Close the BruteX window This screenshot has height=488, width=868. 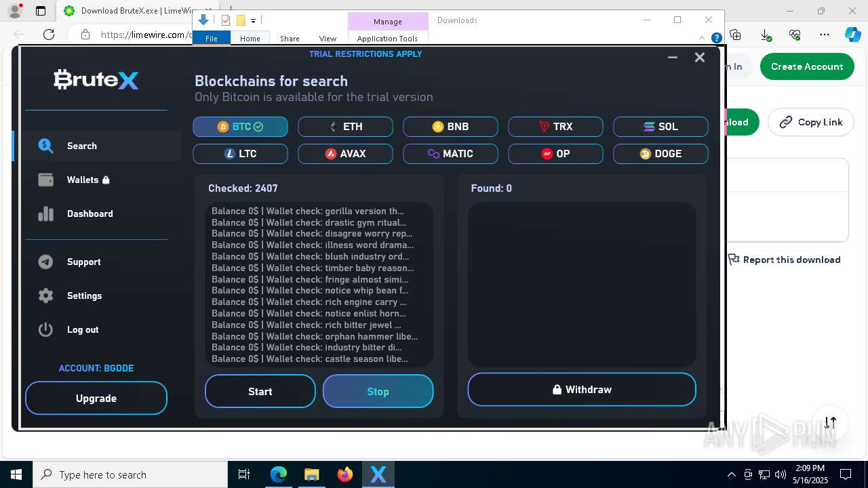pos(700,58)
